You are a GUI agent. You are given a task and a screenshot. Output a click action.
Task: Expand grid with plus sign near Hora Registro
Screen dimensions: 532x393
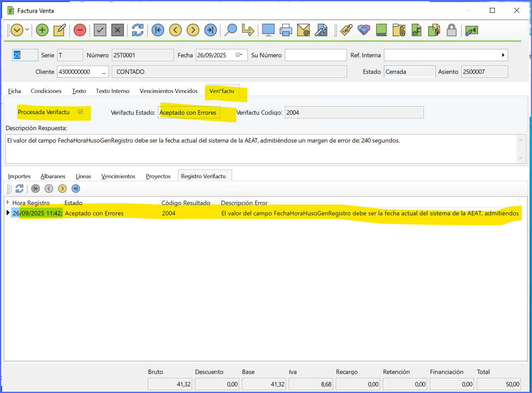point(7,202)
